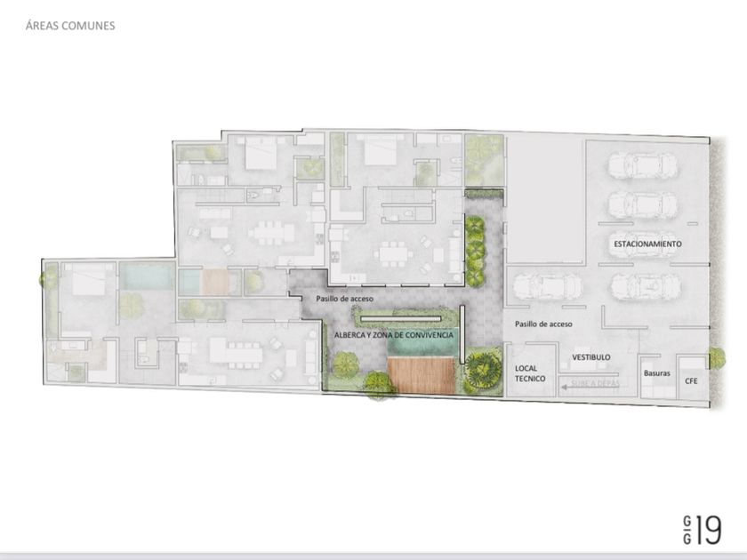Select the LOCAL TECNICO label
This screenshot has height=560, width=747.
530,373
